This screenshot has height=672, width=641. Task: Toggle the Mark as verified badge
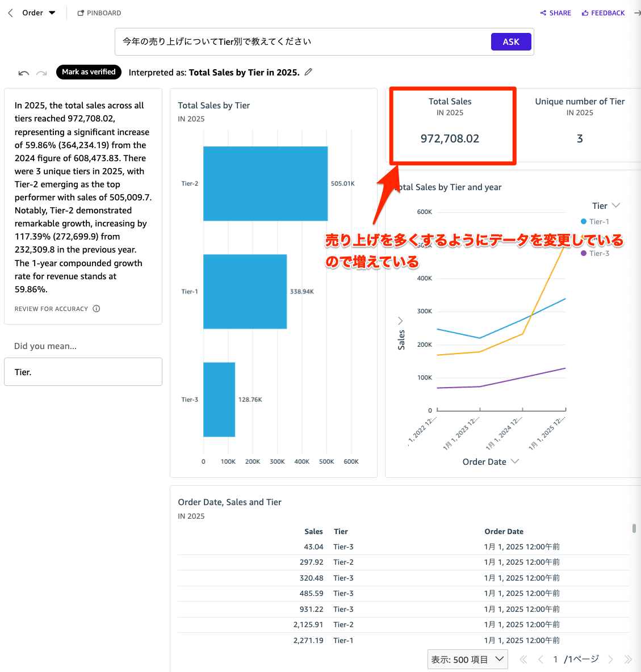[89, 72]
